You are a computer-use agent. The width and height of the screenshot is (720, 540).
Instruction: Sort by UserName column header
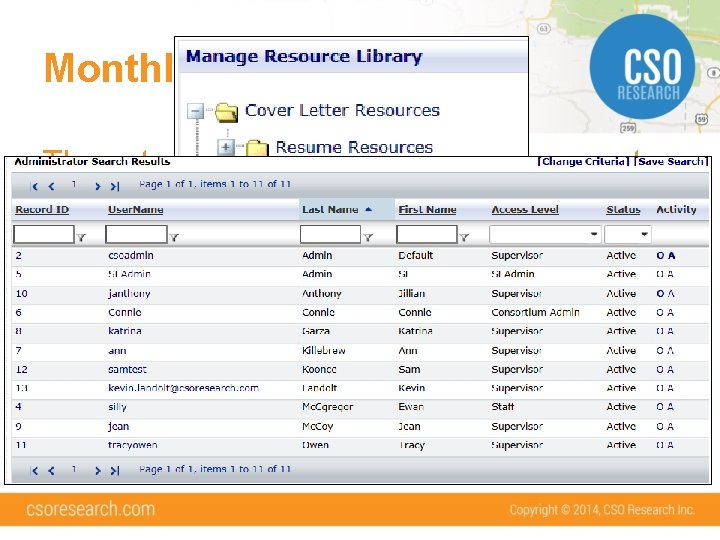[x=135, y=209]
